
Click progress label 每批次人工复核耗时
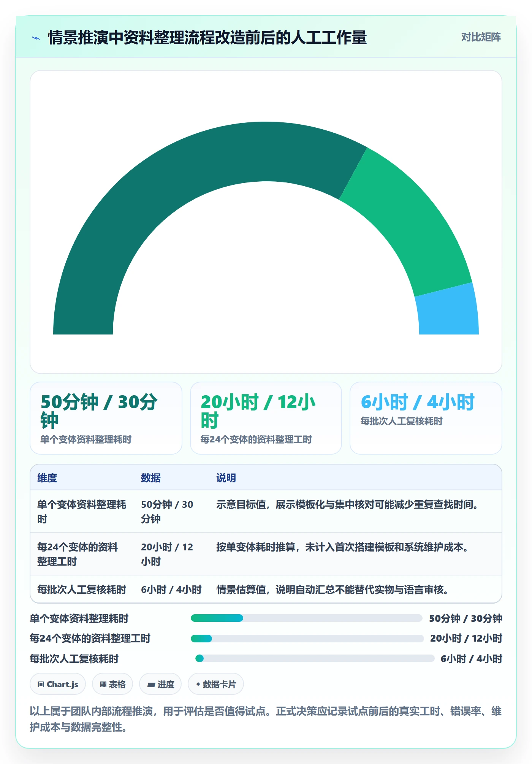[74, 659]
